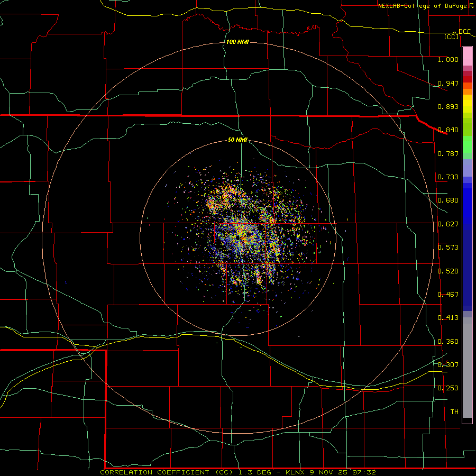Click the 0.520 legend value

click(448, 271)
